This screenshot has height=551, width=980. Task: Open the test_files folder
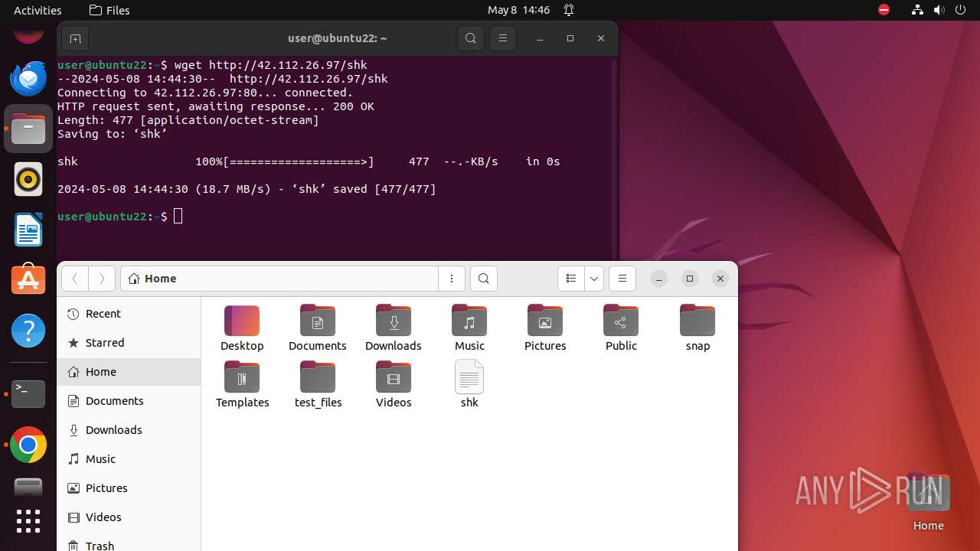point(318,385)
